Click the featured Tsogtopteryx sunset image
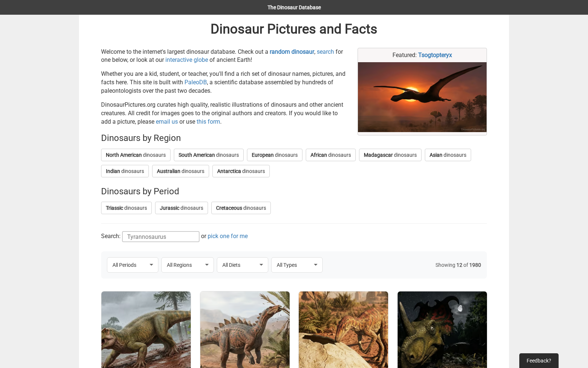The image size is (588, 368). click(x=422, y=97)
